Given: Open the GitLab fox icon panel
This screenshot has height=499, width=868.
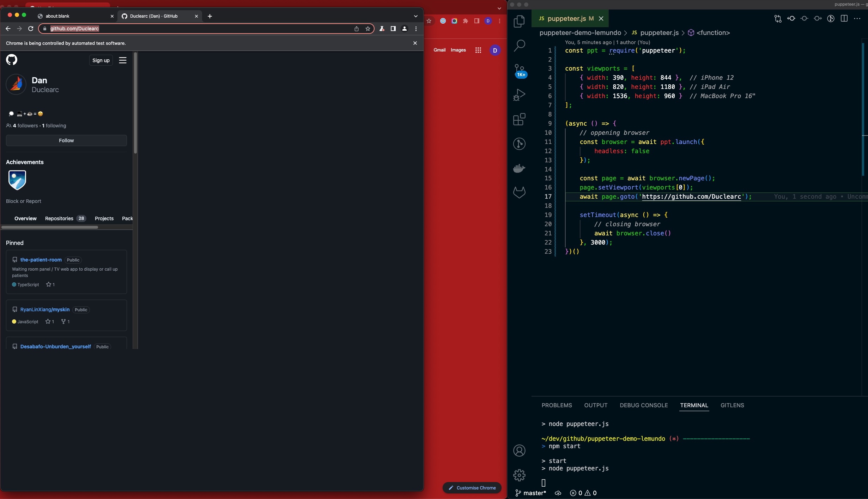Looking at the screenshot, I should [519, 192].
